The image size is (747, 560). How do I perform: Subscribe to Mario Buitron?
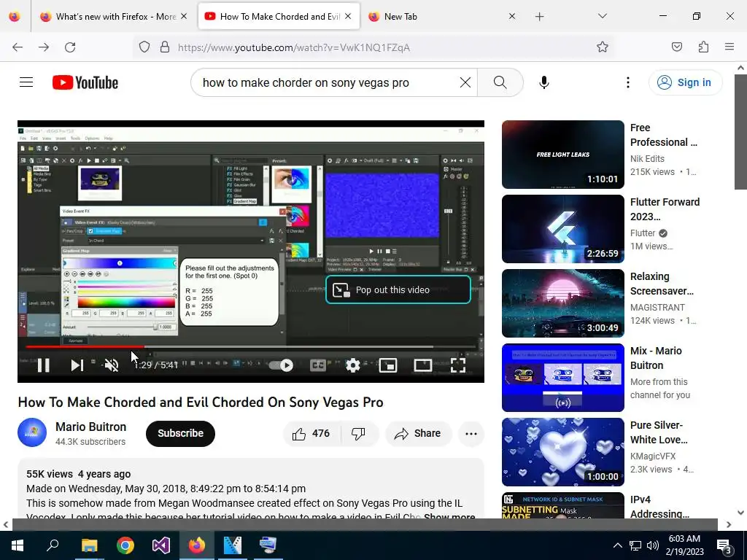click(x=181, y=433)
